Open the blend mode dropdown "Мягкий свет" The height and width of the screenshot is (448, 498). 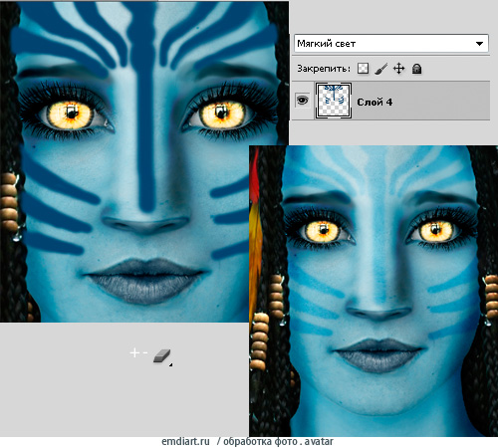[390, 44]
